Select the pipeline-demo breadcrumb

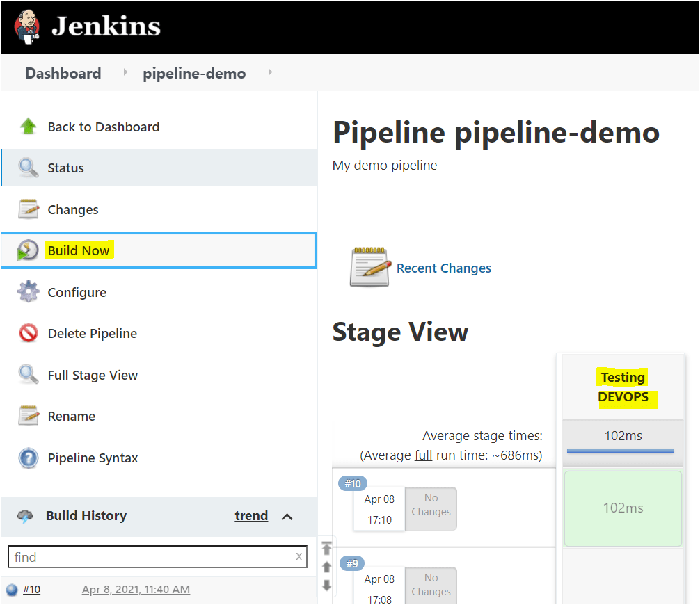tap(194, 72)
